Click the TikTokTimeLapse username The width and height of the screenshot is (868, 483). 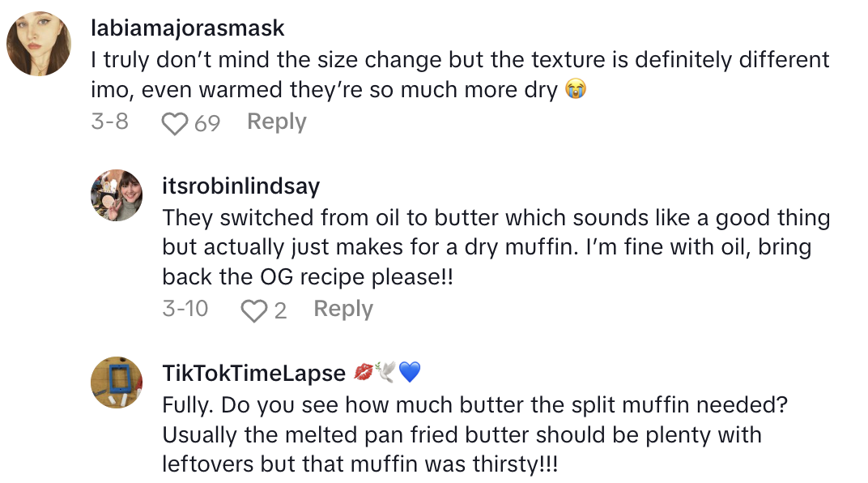[254, 373]
